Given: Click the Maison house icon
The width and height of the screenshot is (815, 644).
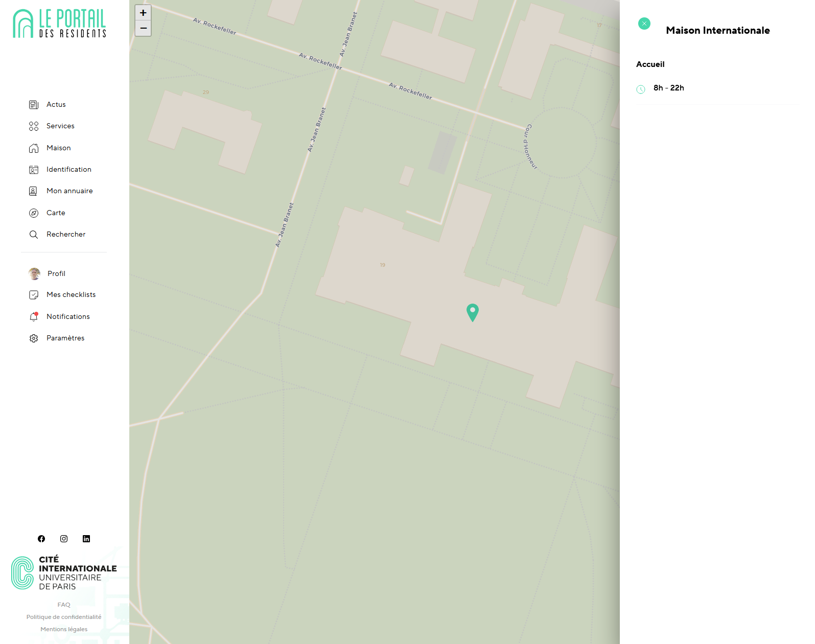Looking at the screenshot, I should (34, 148).
